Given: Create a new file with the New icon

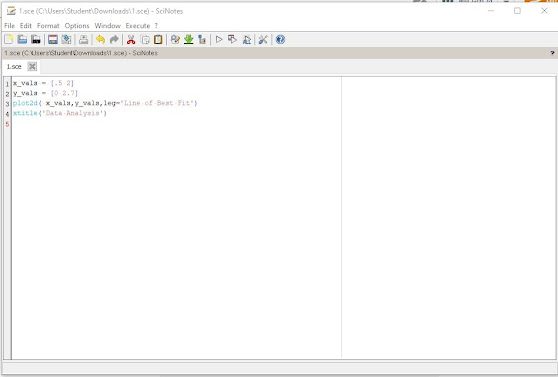Looking at the screenshot, I should click(9, 40).
